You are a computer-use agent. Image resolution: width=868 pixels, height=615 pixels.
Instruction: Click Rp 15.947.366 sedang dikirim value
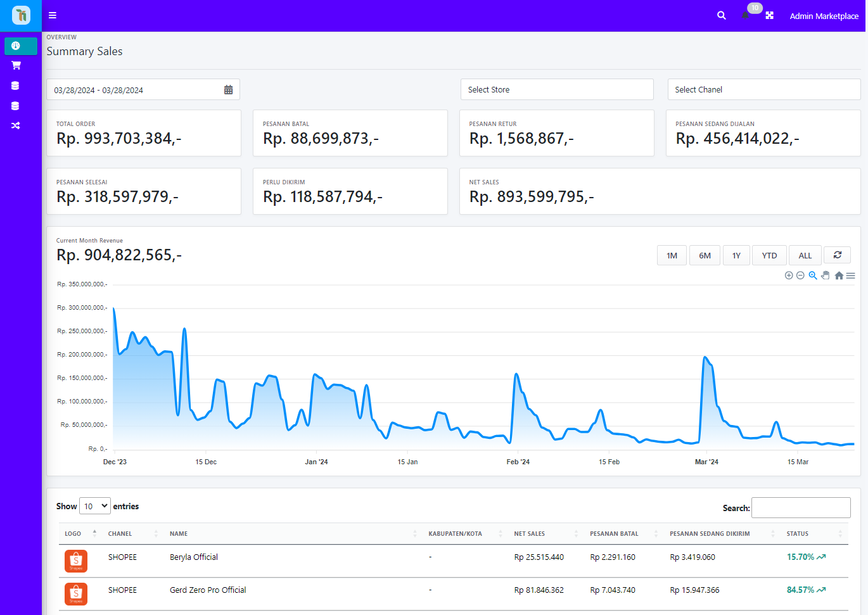694,590
